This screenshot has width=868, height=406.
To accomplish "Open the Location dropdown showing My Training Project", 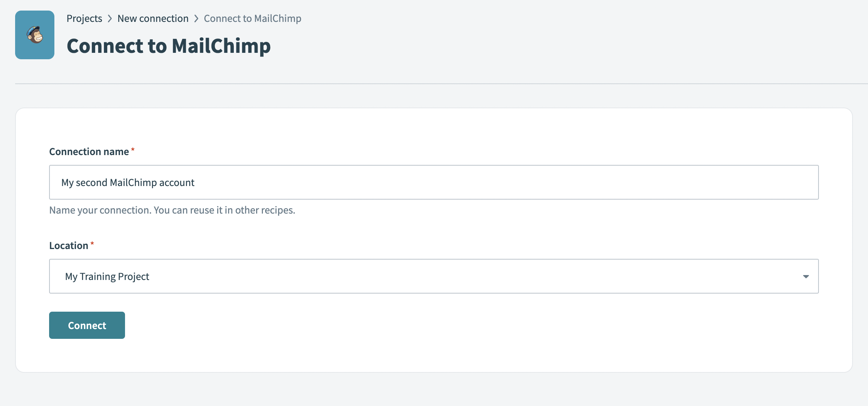I will point(434,276).
